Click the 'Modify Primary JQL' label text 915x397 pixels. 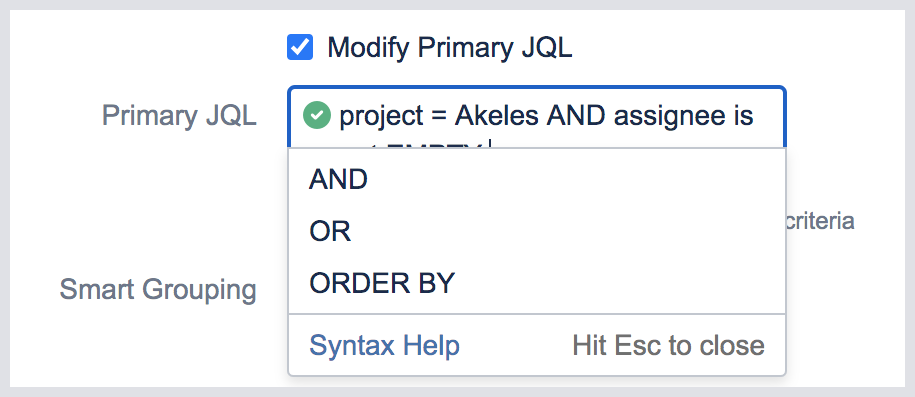(449, 48)
